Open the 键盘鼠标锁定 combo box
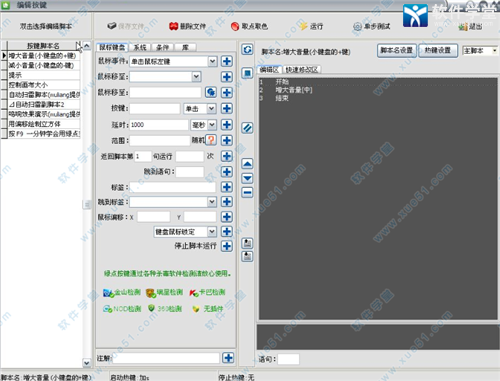 [x=212, y=231]
